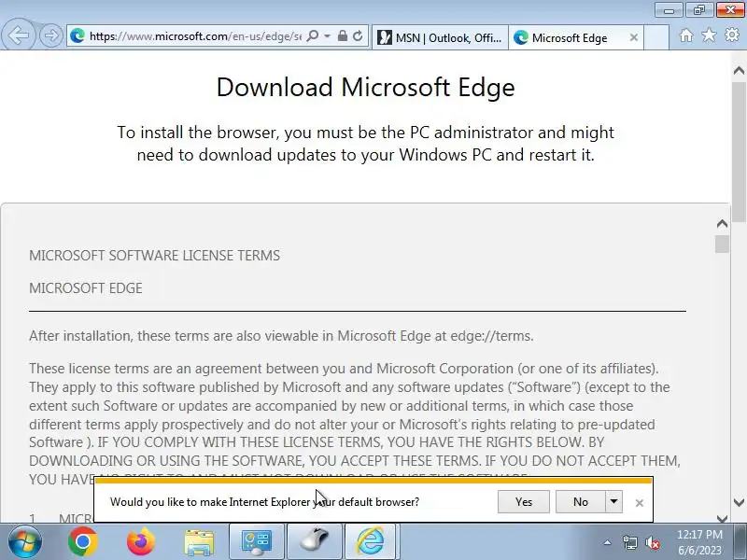Select the Microsoft Edge tab
This screenshot has height=560, width=747.
coord(576,37)
